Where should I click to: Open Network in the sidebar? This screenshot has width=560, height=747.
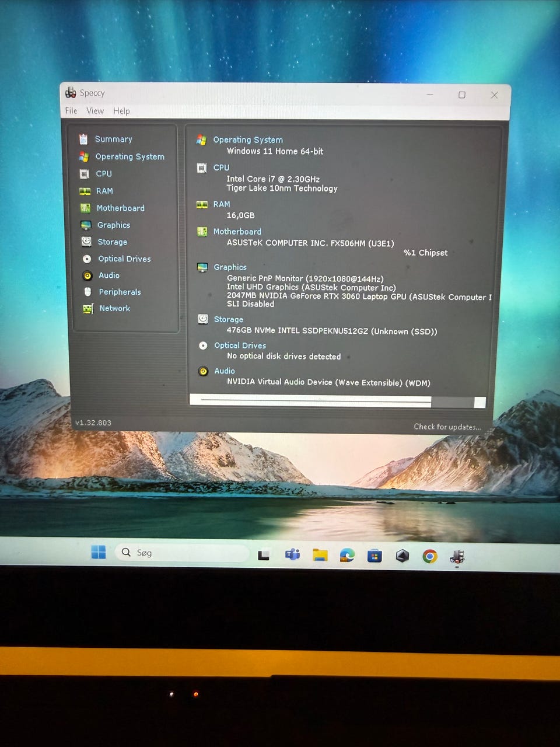(115, 308)
